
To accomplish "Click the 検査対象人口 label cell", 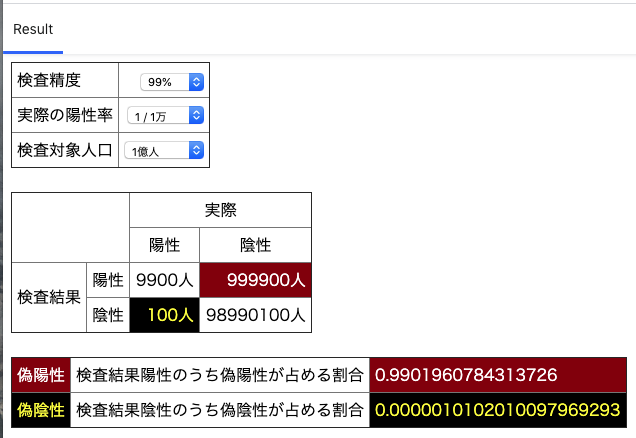I will 65,150.
